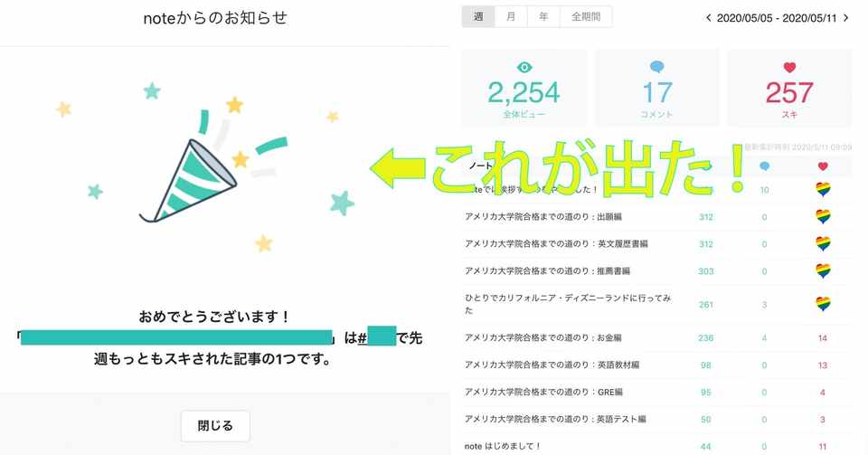868x455 pixels.
Task: Click the red heart column header icon
Action: click(x=823, y=166)
